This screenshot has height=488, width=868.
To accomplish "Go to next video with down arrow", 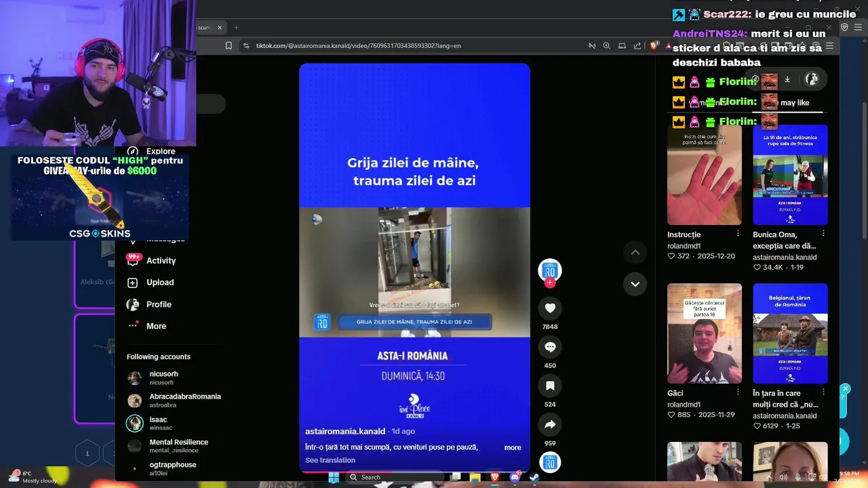I will 635,284.
